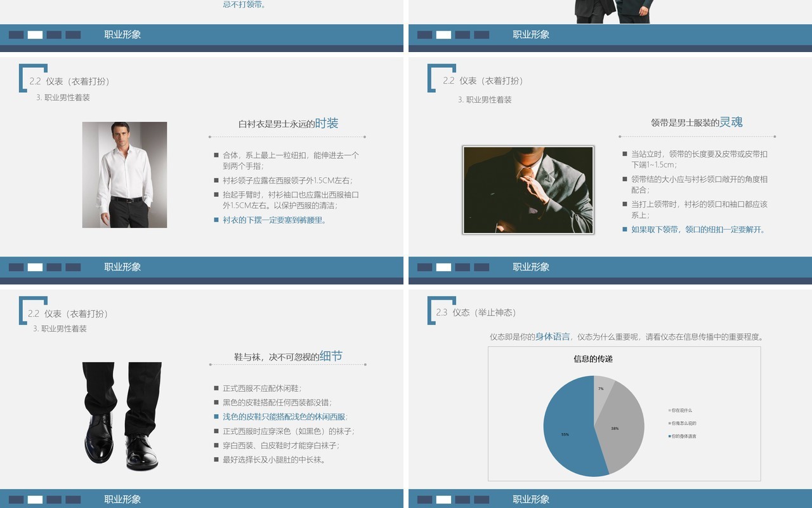Screen dimensions: 812x508
Task: Click 职业形象 footer on the tie slide
Action: point(531,267)
